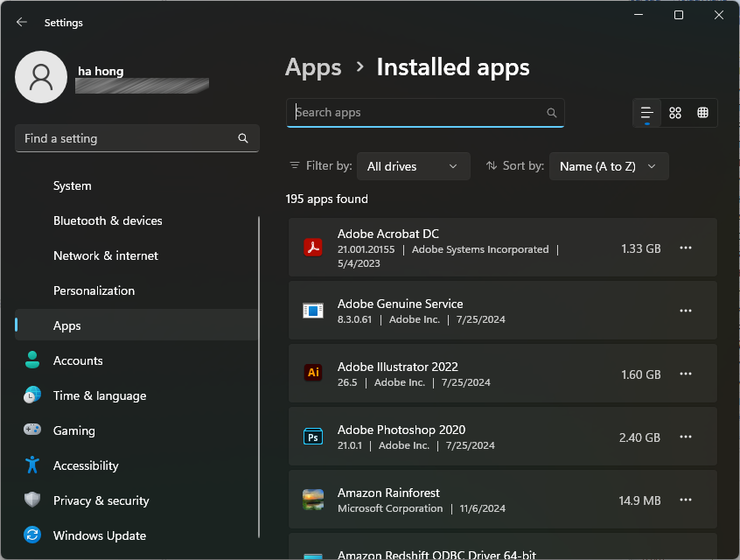
Task: Switch to grid view layout
Action: coord(675,113)
